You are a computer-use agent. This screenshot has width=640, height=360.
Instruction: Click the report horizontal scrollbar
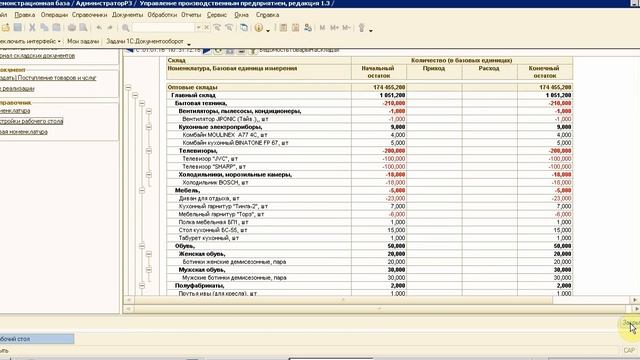(x=343, y=300)
